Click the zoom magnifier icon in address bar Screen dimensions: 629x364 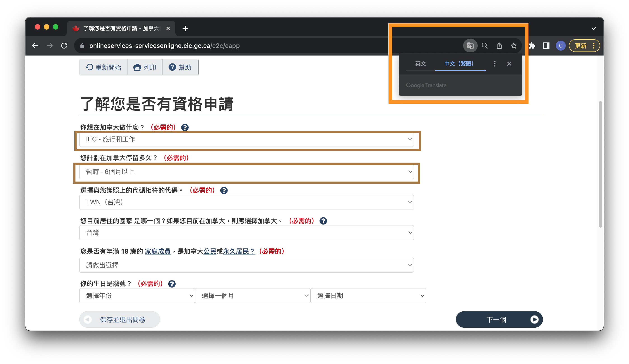pyautogui.click(x=485, y=46)
